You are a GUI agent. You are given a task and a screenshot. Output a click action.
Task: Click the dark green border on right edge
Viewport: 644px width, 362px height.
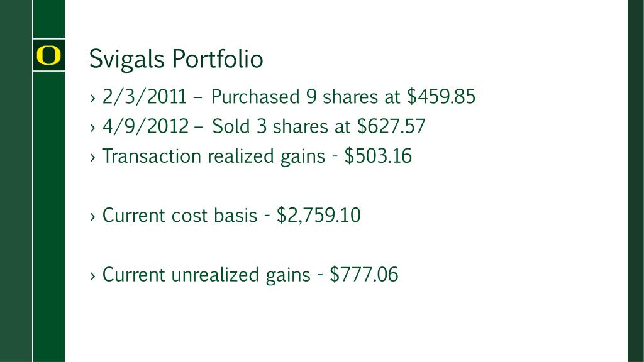click(636, 181)
